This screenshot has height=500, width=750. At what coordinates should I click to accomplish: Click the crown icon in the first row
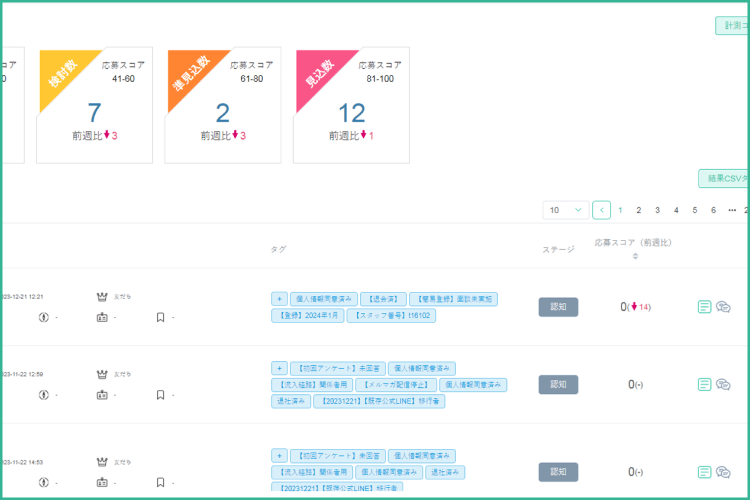[x=101, y=296]
